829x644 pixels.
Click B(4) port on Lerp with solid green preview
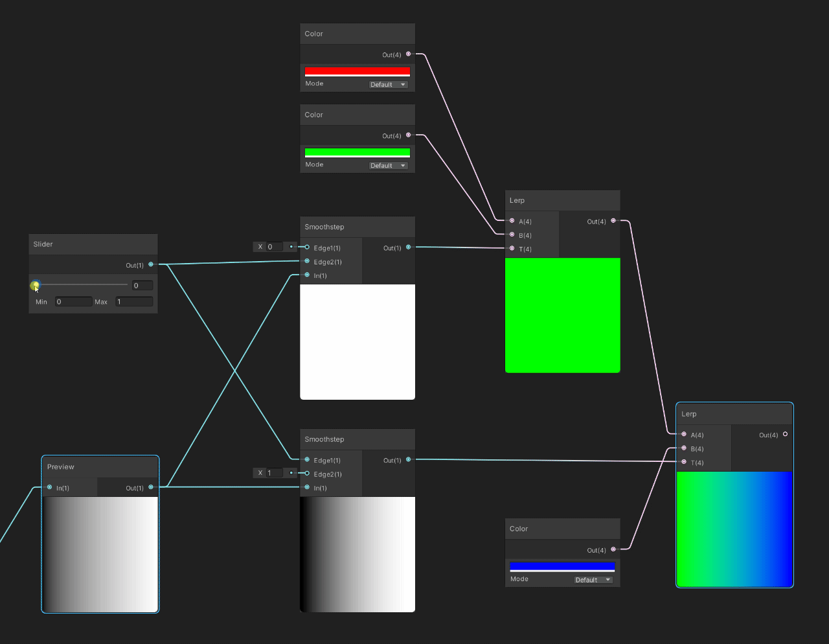point(512,235)
